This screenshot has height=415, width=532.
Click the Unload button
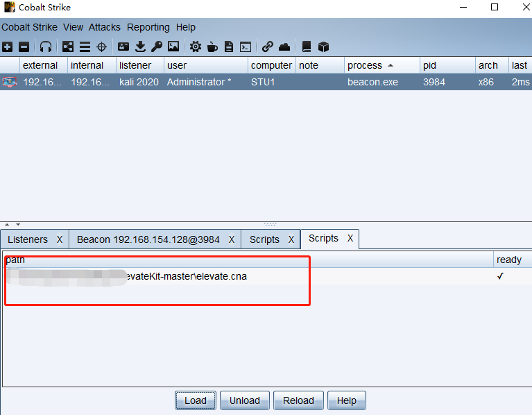(245, 400)
